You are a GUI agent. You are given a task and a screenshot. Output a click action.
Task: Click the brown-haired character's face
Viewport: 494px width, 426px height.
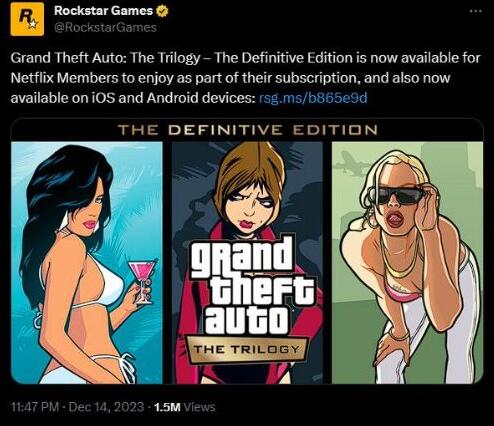point(247,205)
